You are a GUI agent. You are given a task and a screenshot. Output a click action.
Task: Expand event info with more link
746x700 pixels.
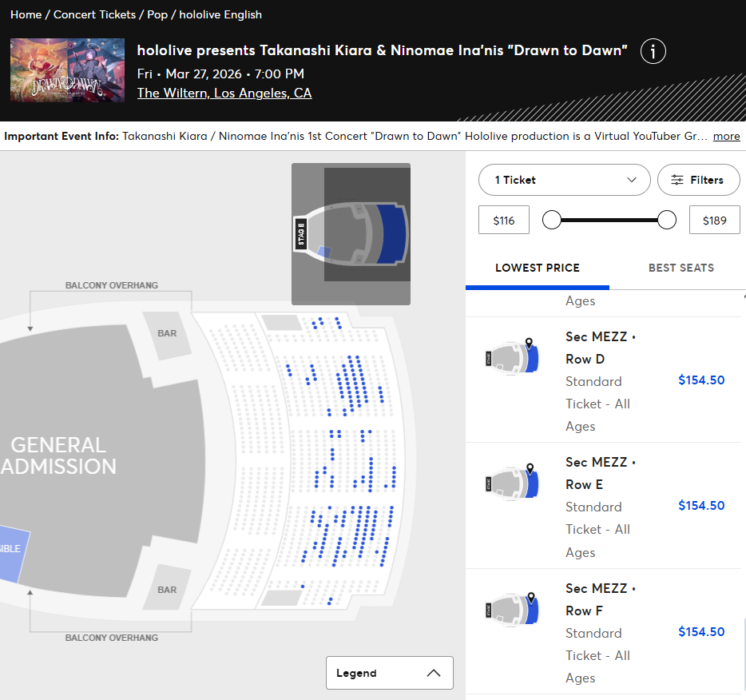(x=726, y=136)
